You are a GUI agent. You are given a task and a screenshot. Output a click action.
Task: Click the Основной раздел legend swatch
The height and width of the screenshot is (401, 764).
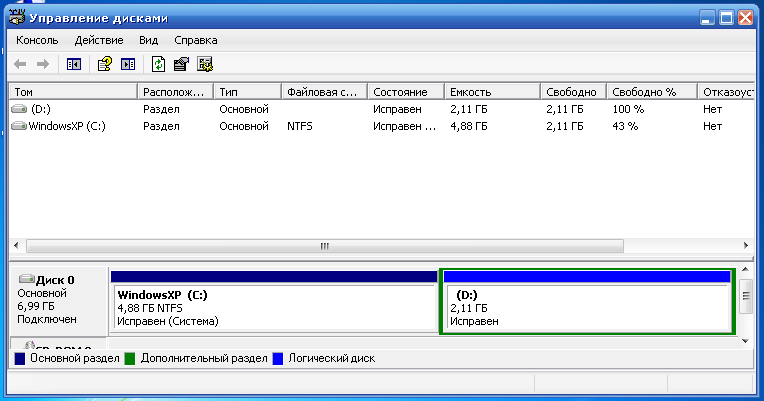pos(19,359)
